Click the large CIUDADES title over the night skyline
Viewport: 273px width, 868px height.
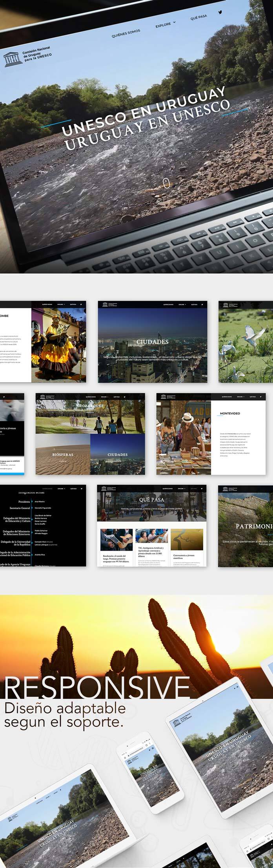[153, 342]
